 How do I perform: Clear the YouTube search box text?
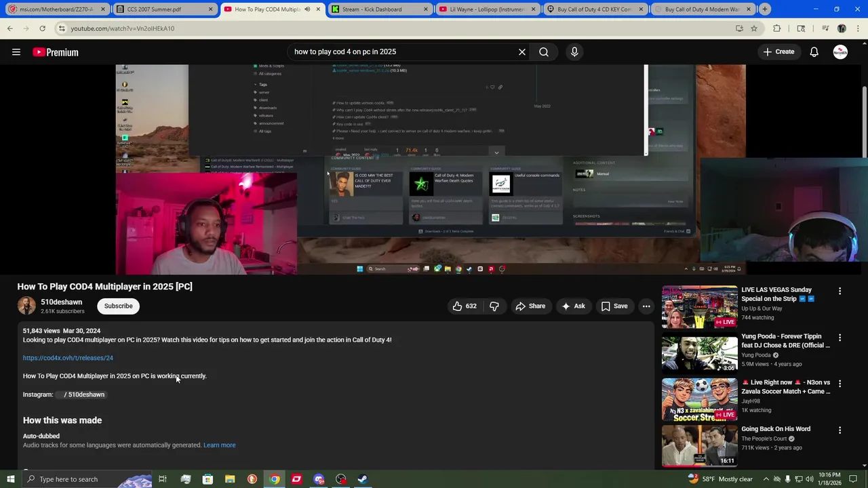coord(522,52)
